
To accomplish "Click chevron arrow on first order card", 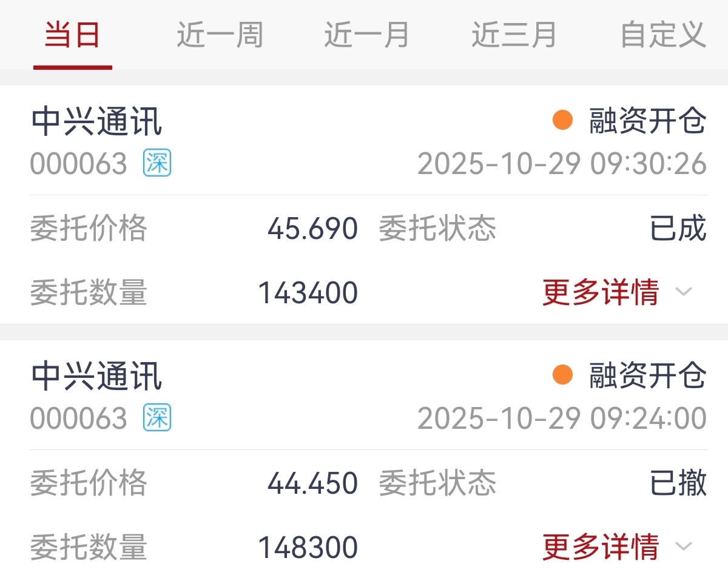I will [x=684, y=292].
